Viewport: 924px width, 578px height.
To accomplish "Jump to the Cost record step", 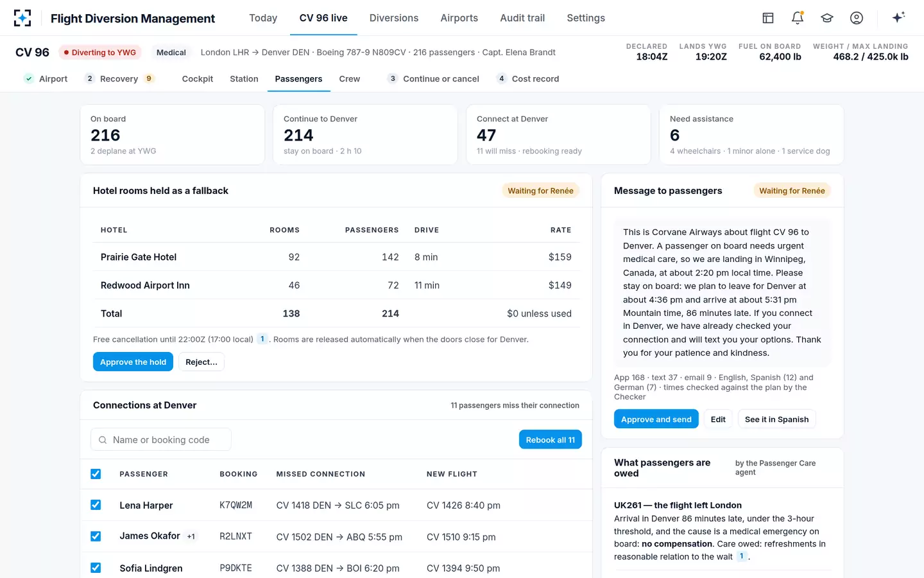I will 527,79.
